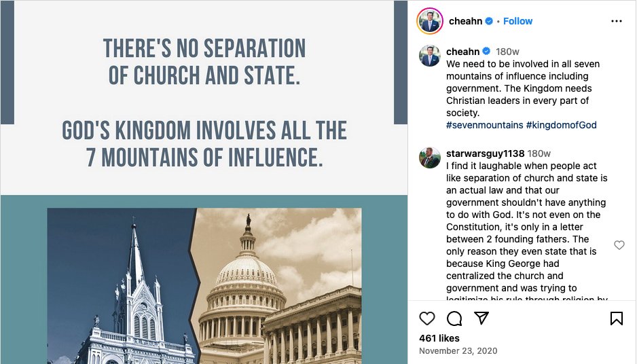Like starwarsguy1138's comment with small heart
Viewport: 637px width, 364px height.
[619, 245]
